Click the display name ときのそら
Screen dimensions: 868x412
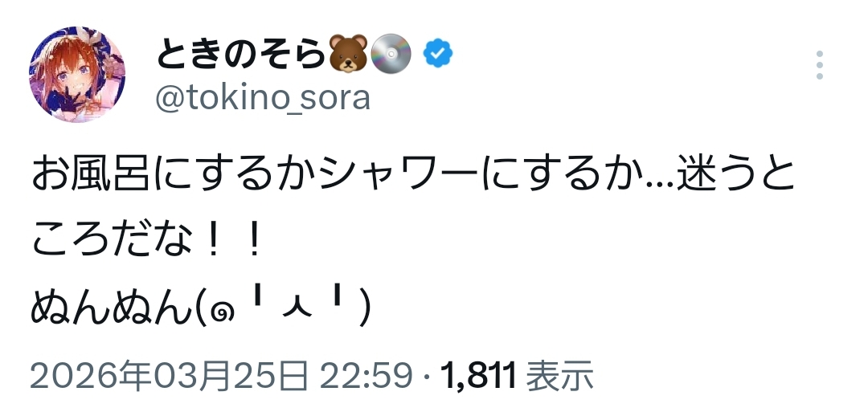[240, 55]
